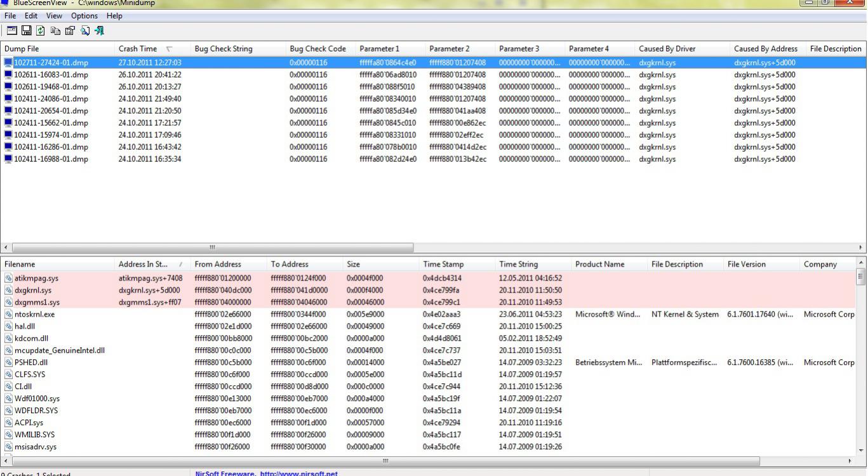This screenshot has width=868, height=476.
Task: Click Product Name column header
Action: click(610, 265)
